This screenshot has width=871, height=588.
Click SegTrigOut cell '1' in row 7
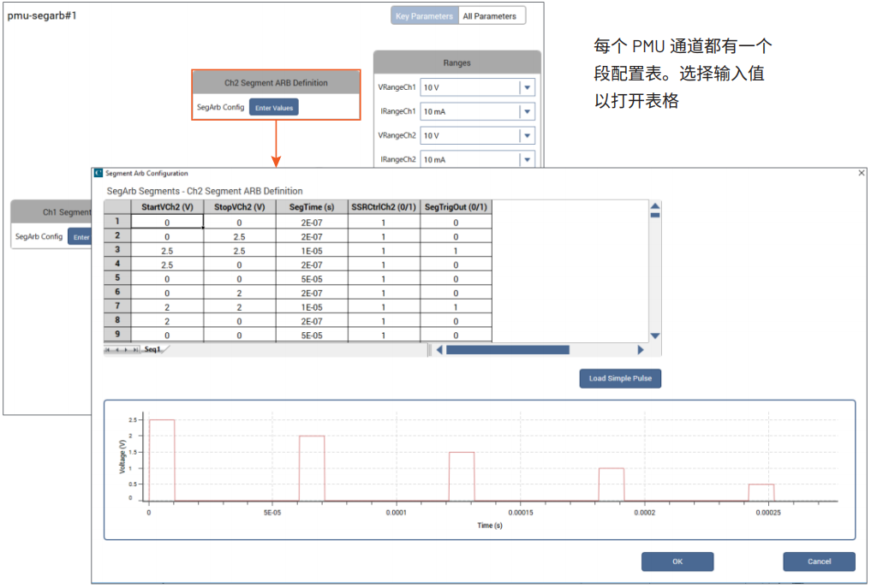coord(456,307)
